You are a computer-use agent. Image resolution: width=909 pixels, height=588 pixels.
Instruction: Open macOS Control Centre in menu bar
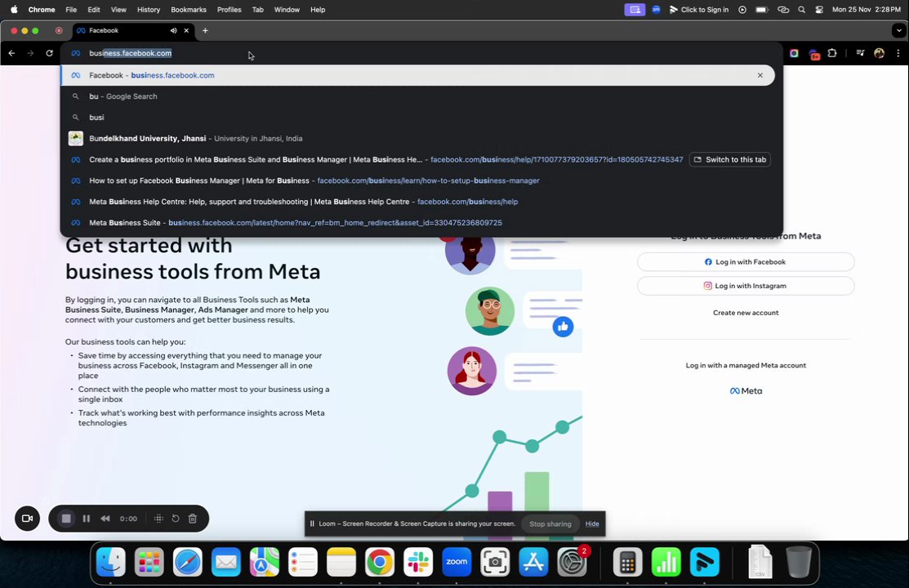coord(819,10)
